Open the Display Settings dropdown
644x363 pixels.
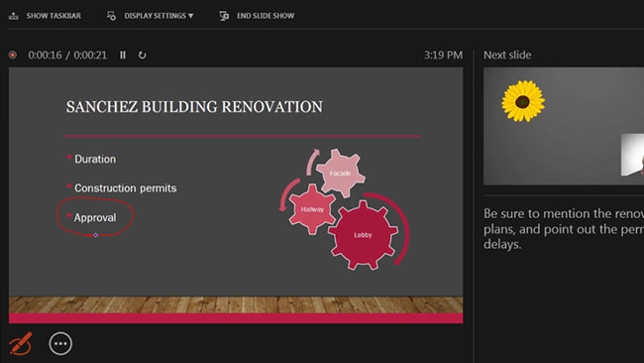point(159,16)
